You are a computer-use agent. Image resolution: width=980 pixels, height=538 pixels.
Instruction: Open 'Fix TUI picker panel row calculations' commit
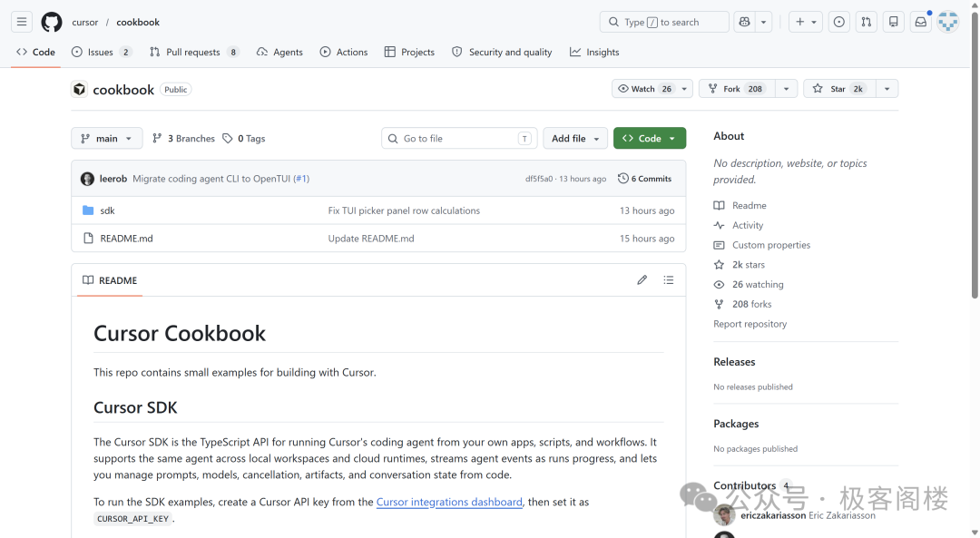click(404, 210)
